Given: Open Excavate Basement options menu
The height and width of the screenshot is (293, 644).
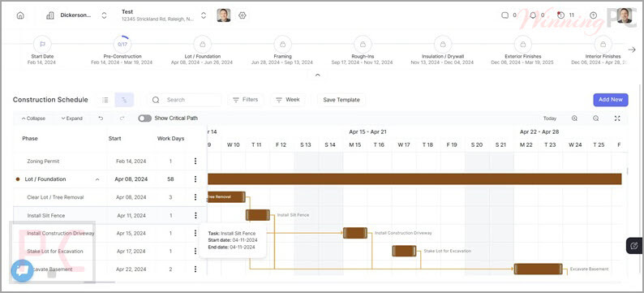Looking at the screenshot, I should coord(195,269).
